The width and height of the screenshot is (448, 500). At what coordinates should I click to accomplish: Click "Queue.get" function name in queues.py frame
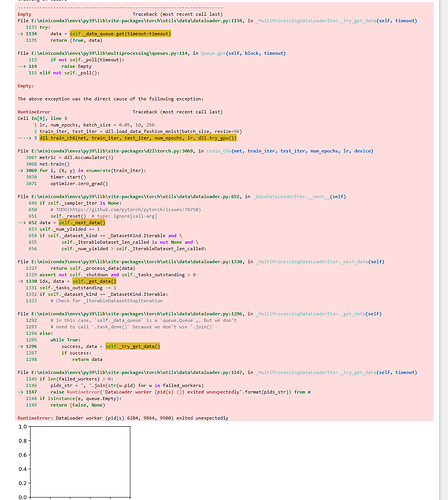coord(213,53)
